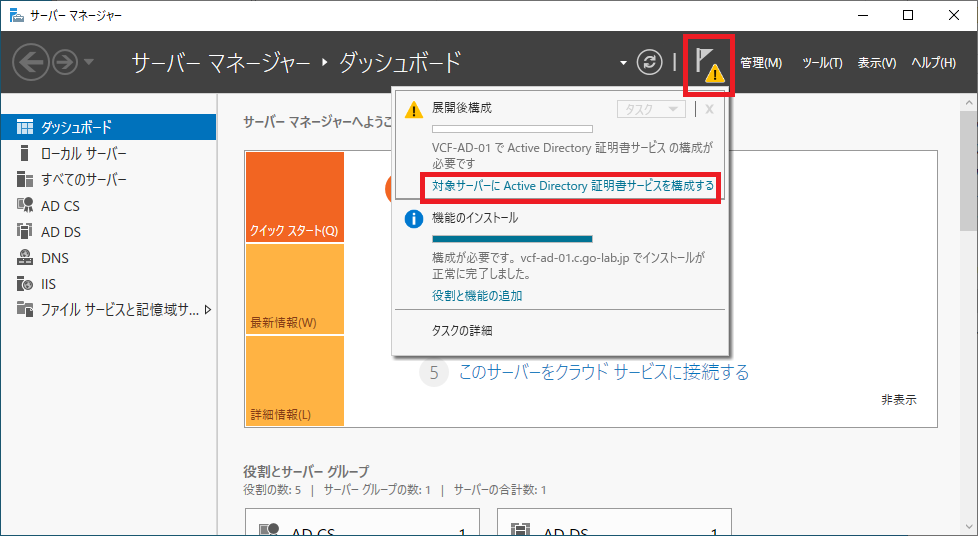Select ダッシュボード in the sidebar

pos(108,127)
